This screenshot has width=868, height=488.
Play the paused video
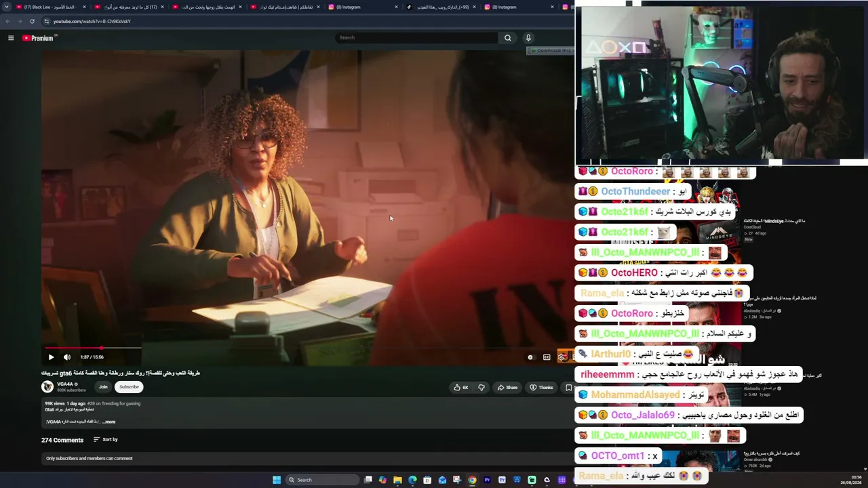pyautogui.click(x=51, y=357)
